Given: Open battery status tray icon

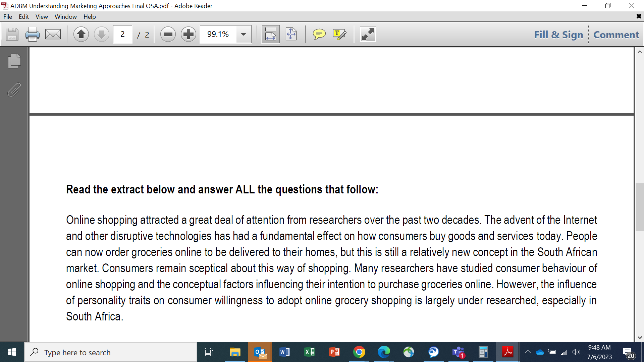Looking at the screenshot, I should pos(552,352).
